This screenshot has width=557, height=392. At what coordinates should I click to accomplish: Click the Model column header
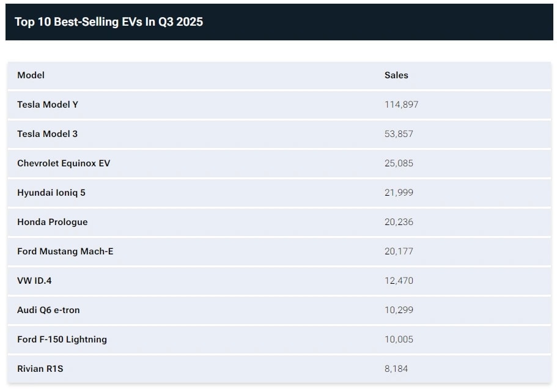tap(31, 75)
